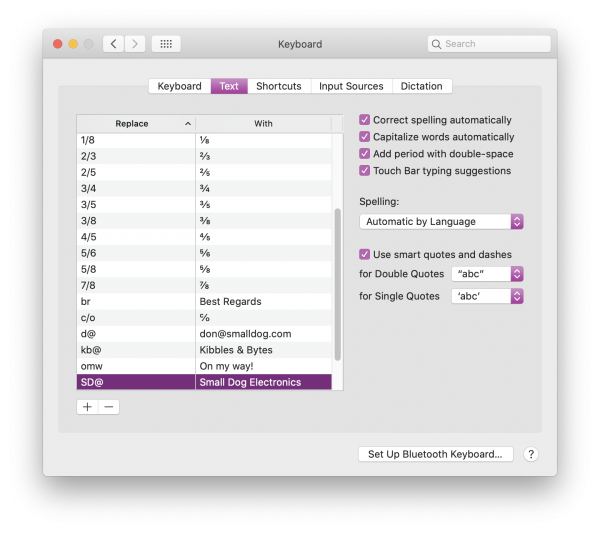
Task: Disable Correct spelling automatically
Action: coord(365,120)
